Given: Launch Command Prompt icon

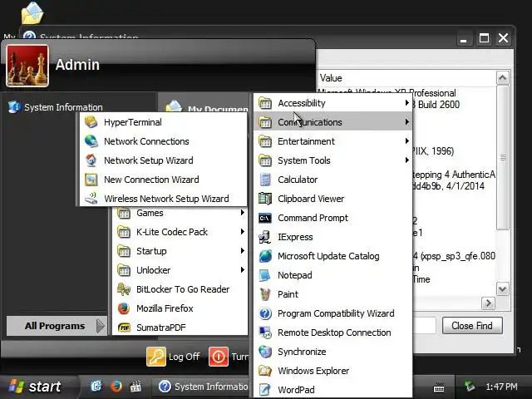Looking at the screenshot, I should (265, 218).
